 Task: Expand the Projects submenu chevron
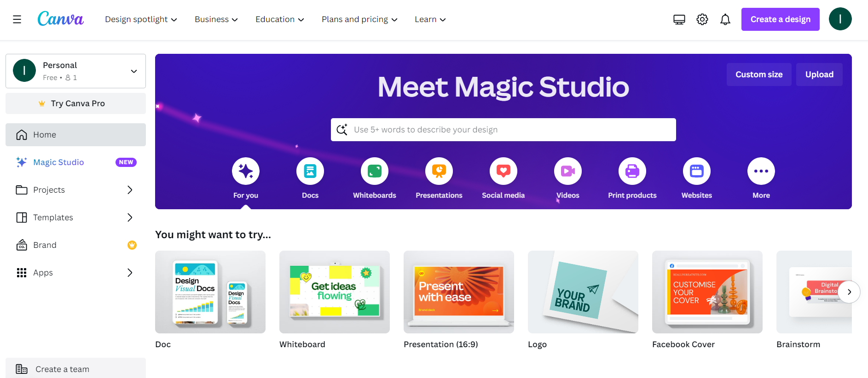click(x=130, y=190)
